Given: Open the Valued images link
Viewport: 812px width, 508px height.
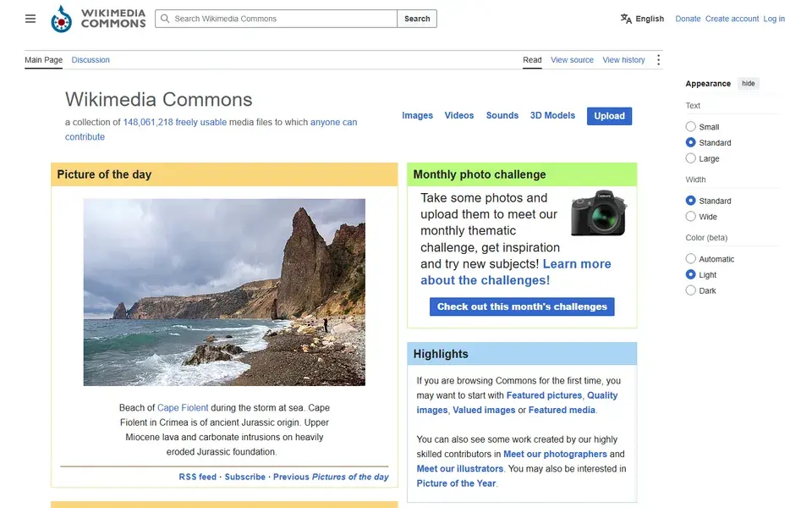Looking at the screenshot, I should [484, 410].
